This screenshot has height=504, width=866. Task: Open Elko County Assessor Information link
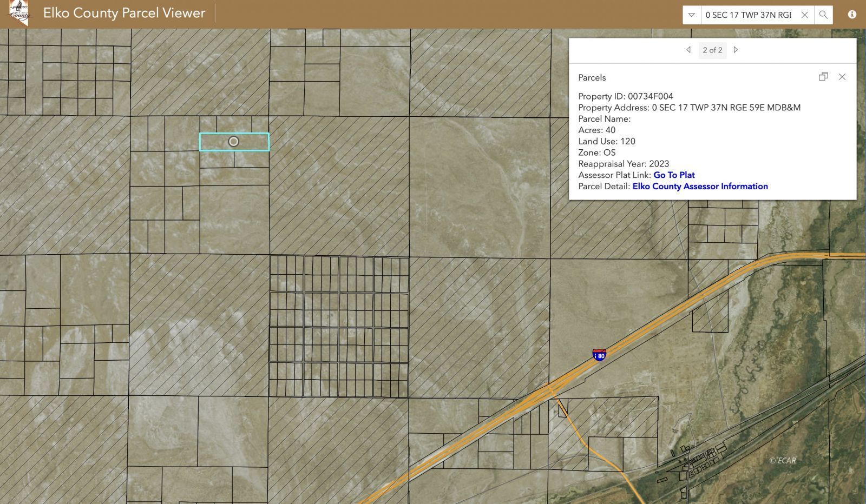(x=700, y=186)
